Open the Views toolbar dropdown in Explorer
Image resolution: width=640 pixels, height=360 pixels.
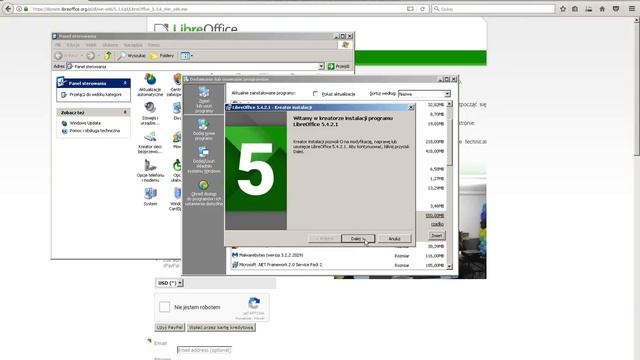click(187, 56)
